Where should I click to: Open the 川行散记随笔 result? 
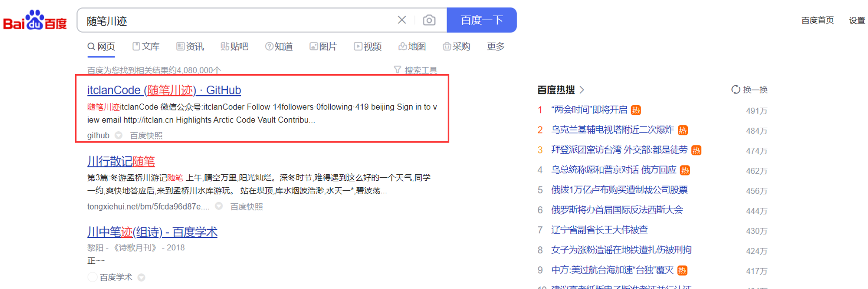(121, 161)
